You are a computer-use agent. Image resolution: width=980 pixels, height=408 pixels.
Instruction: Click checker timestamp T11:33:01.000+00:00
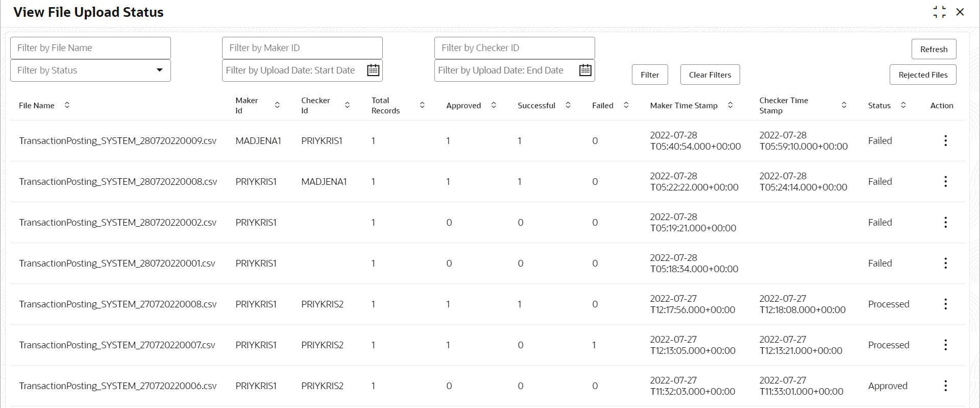801,392
